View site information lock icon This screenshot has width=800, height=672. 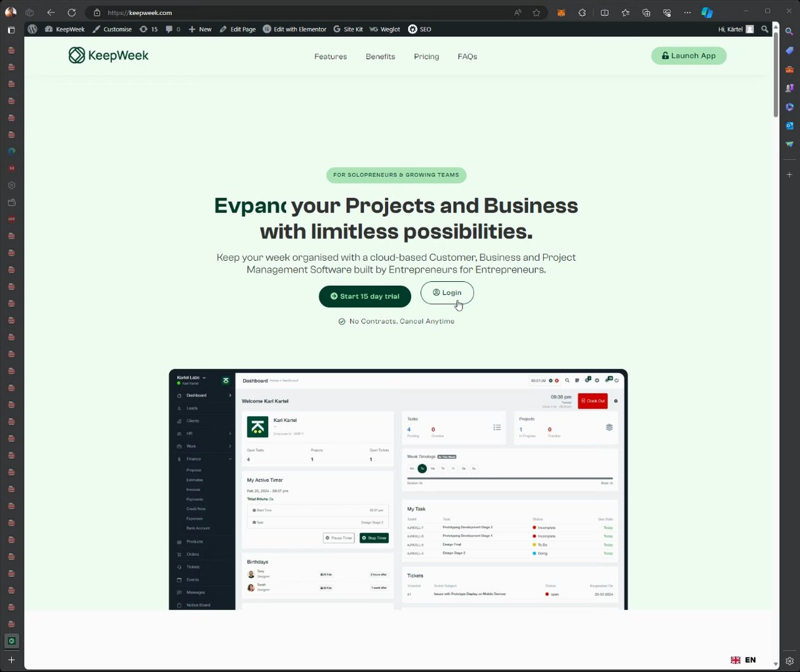(x=96, y=13)
